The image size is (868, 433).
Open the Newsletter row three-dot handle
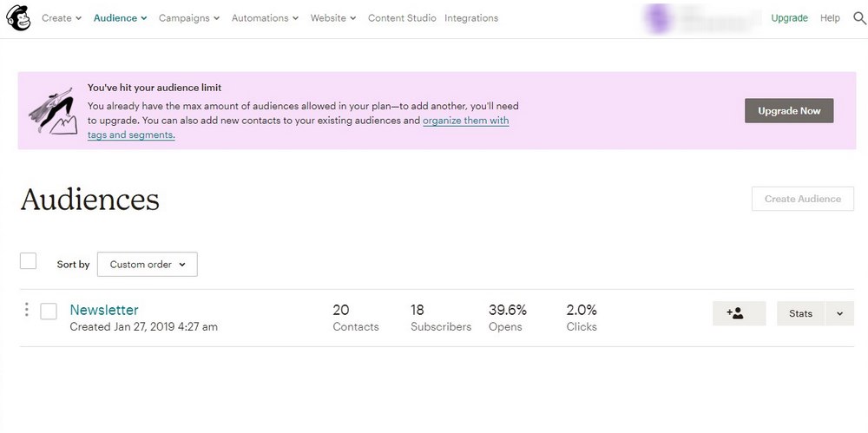coord(27,310)
